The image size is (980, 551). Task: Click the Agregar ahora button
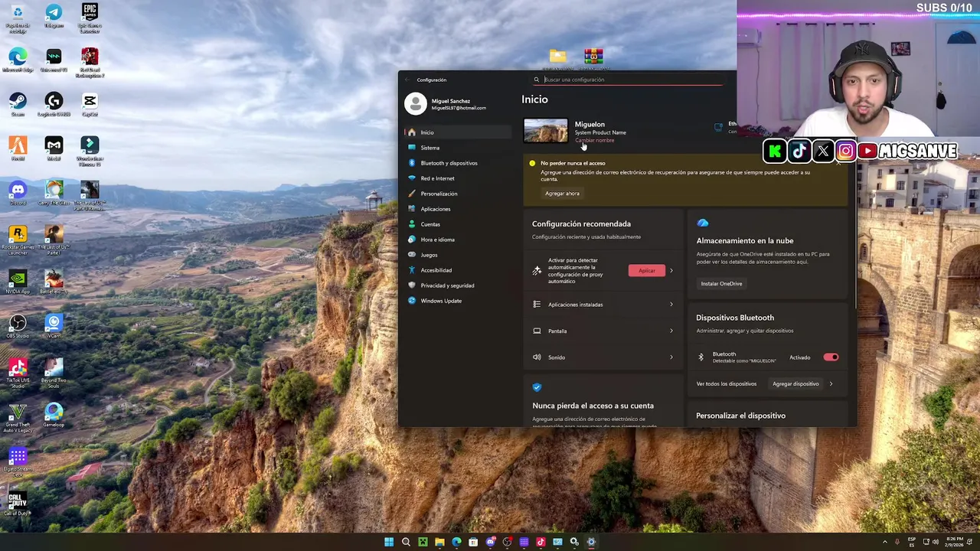(x=562, y=194)
